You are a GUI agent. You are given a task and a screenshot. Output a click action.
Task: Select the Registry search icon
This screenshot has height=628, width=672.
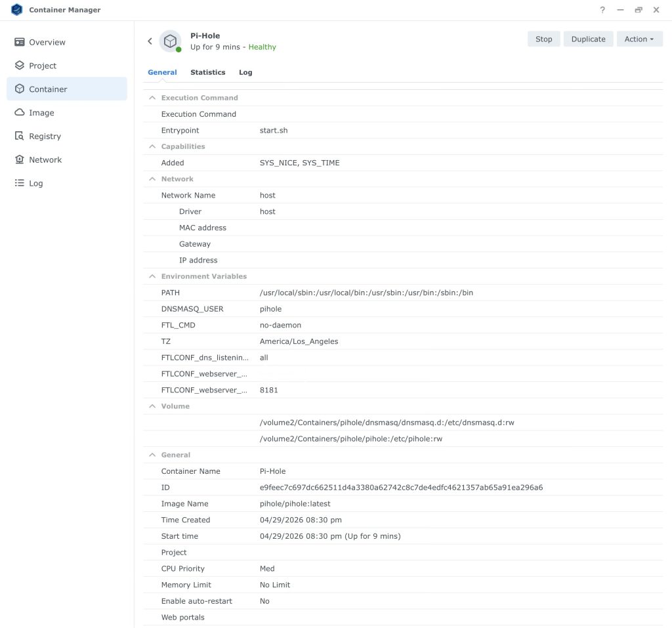(19, 136)
